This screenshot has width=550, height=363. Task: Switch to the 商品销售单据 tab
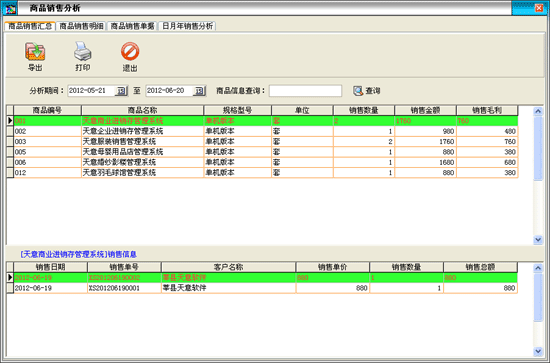pyautogui.click(x=132, y=26)
